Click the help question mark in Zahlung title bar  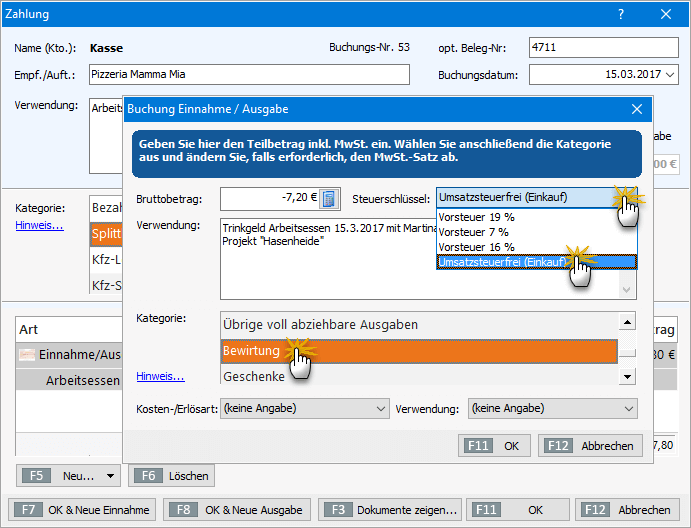(x=621, y=14)
